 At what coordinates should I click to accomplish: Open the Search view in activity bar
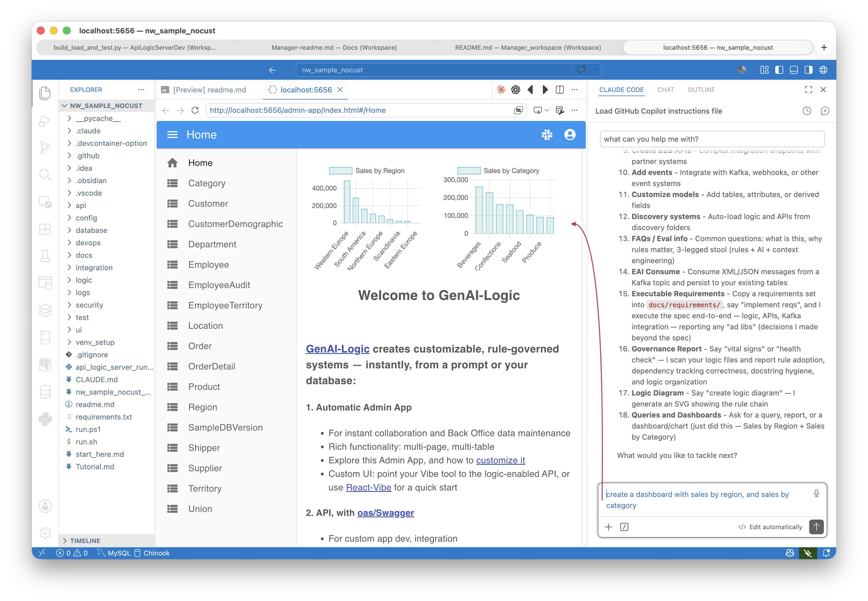pos(45,174)
